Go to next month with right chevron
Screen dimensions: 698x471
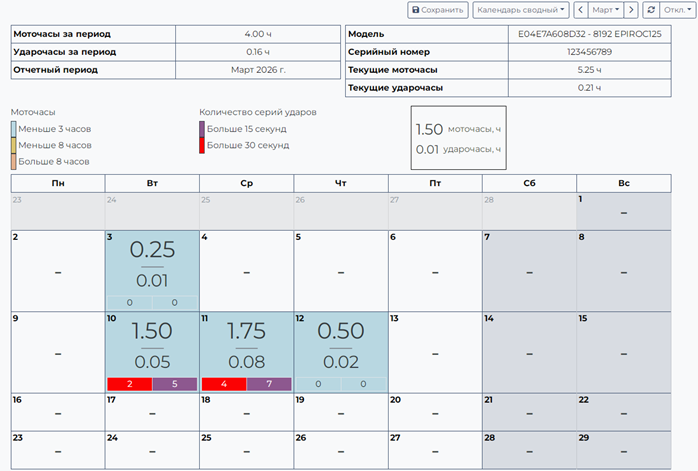click(x=631, y=10)
